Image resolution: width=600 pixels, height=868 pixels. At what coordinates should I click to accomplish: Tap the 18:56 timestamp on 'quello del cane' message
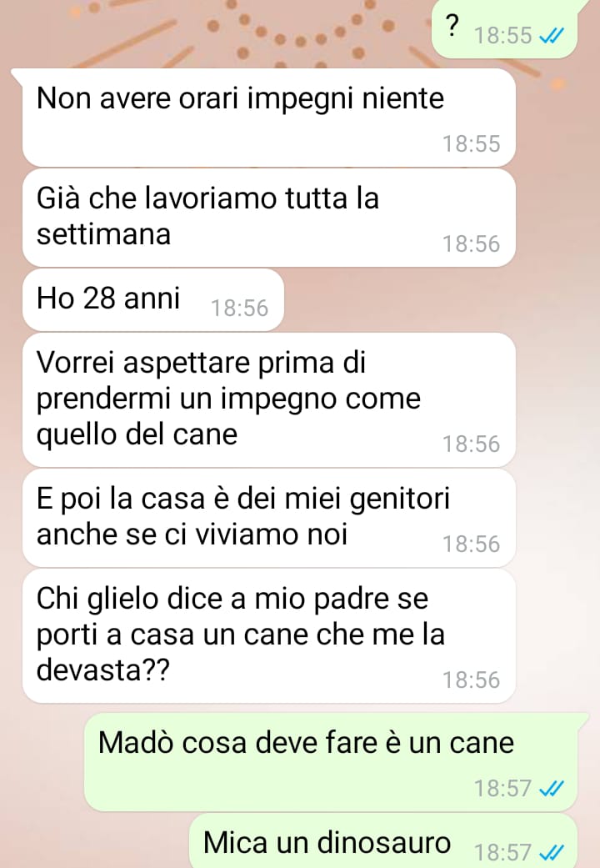tap(471, 444)
